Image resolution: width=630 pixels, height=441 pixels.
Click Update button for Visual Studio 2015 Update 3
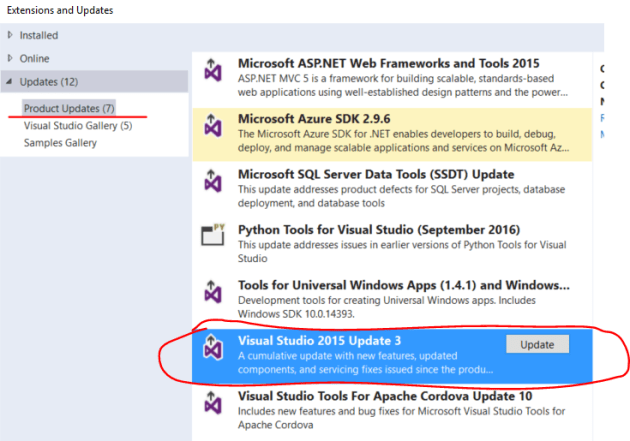click(x=537, y=345)
